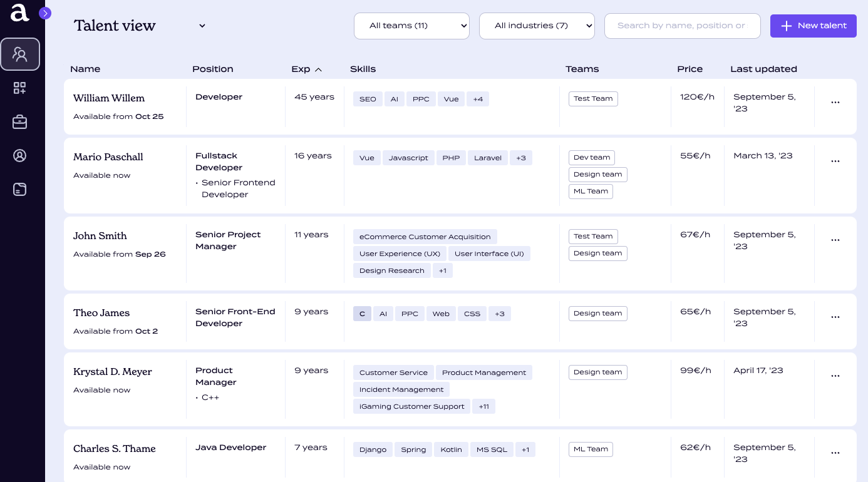Click the Last updated column header
Image resolution: width=868 pixels, height=482 pixels.
tap(763, 69)
